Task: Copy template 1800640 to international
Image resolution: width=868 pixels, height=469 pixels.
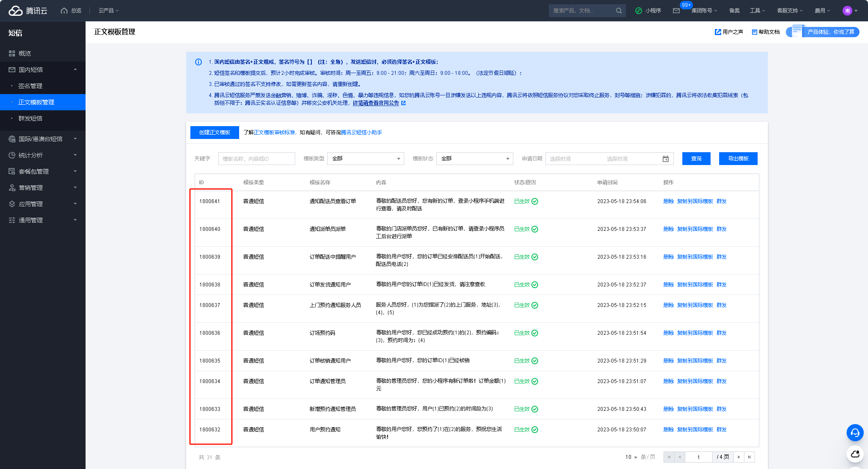Action: click(x=695, y=229)
